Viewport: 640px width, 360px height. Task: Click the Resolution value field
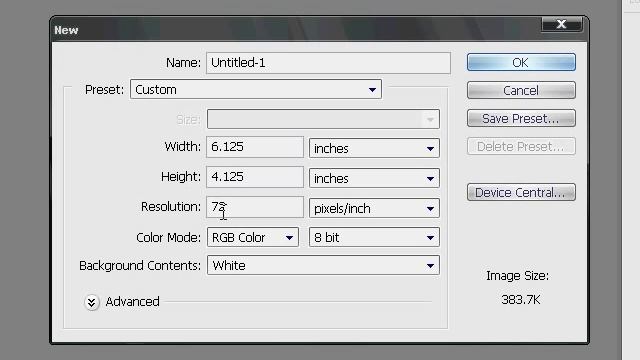click(x=255, y=207)
